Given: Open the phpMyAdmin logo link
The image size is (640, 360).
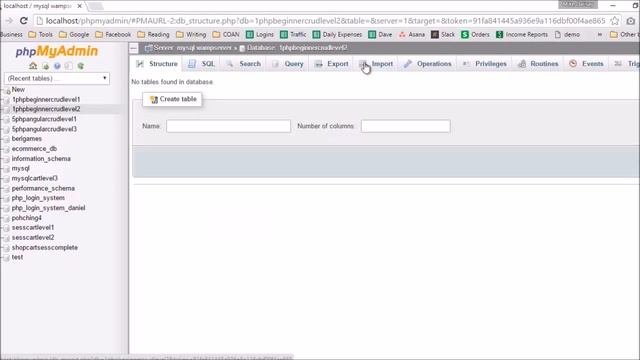Looking at the screenshot, I should (57, 51).
